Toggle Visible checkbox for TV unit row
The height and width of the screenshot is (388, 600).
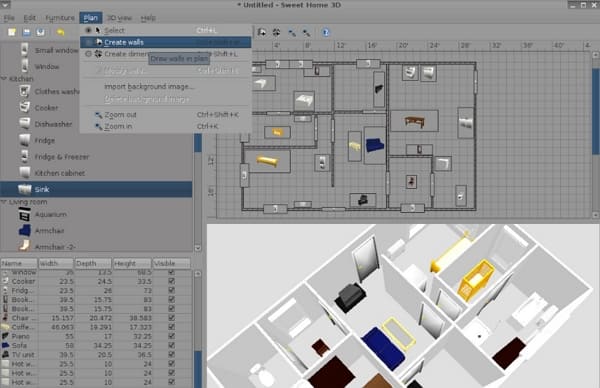[171, 355]
